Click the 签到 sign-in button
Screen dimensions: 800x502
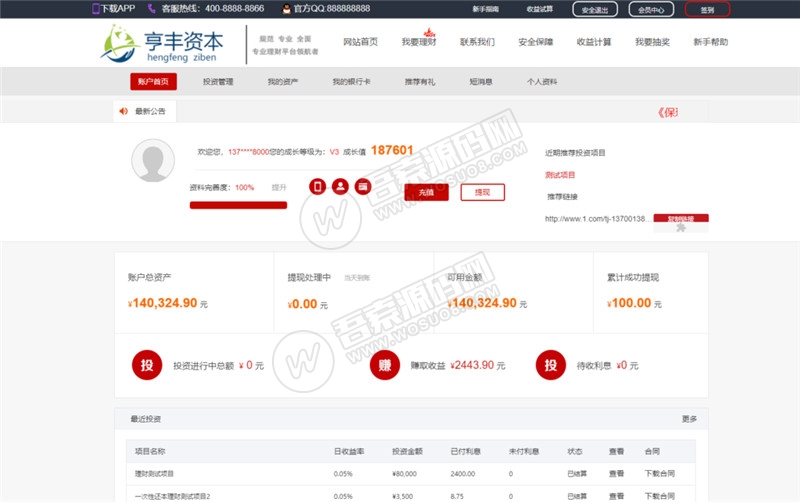coord(707,9)
